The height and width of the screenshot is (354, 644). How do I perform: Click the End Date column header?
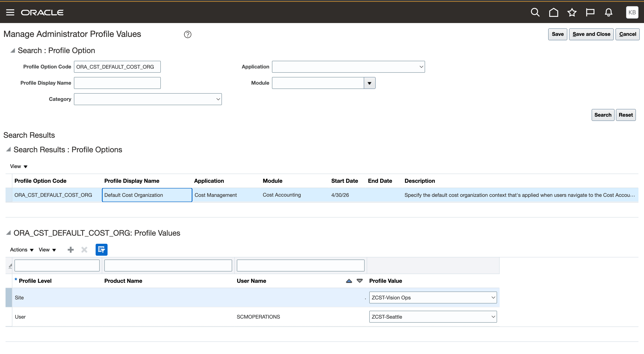tap(380, 181)
